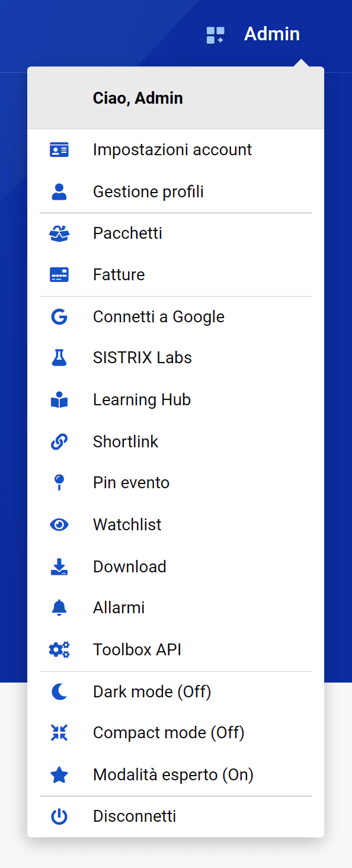This screenshot has width=352, height=868.
Task: Open the Download menu entry
Action: [175, 567]
